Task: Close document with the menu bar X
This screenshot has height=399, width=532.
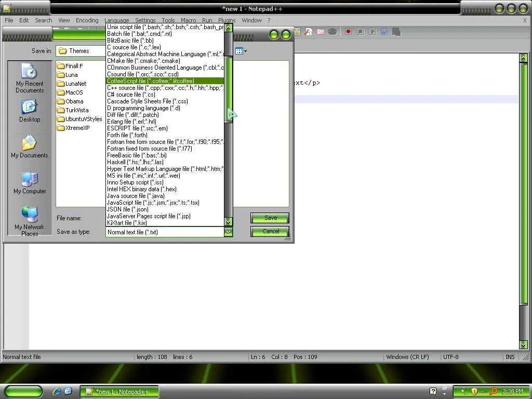Action: tap(525, 21)
